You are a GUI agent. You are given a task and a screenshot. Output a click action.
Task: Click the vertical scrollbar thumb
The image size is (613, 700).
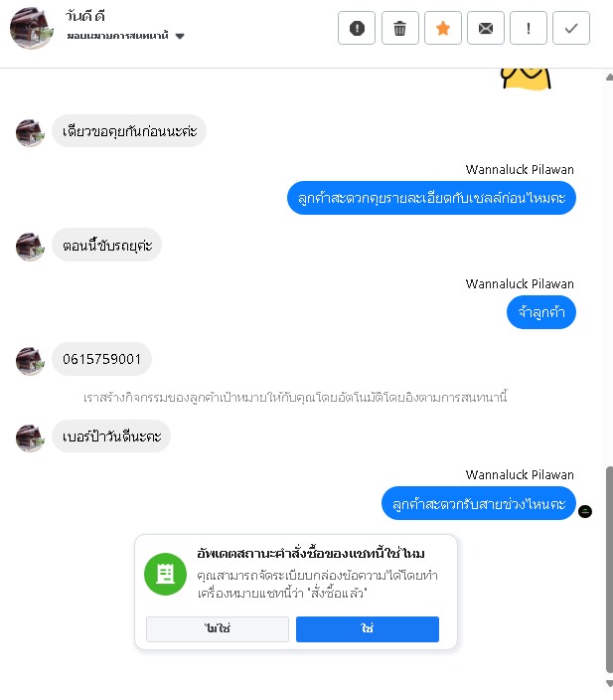click(x=609, y=569)
